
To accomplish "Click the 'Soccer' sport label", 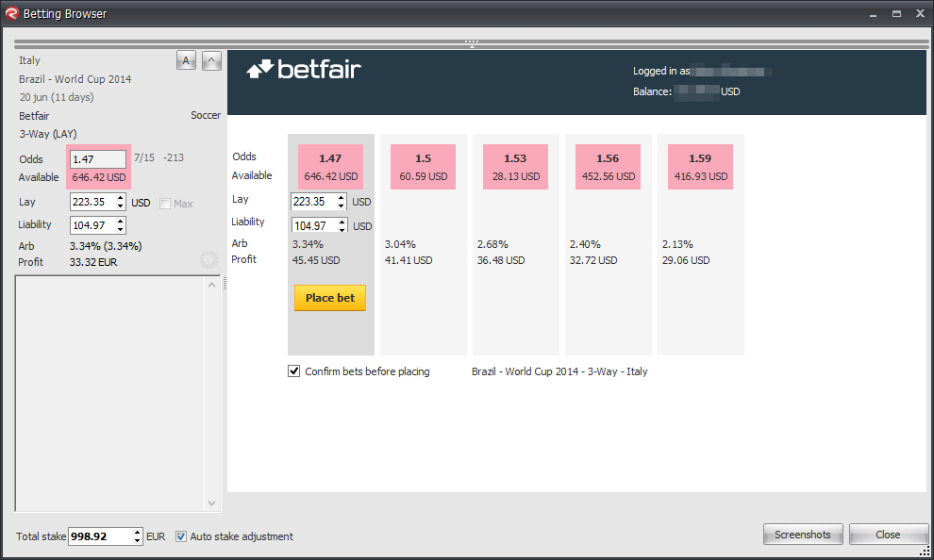I will (206, 115).
